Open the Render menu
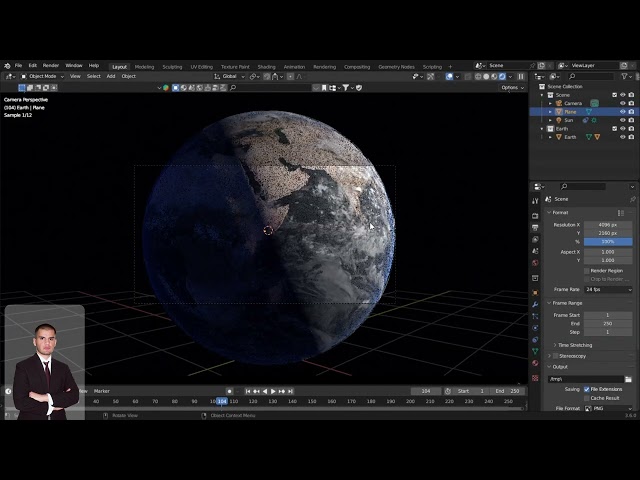 point(51,66)
